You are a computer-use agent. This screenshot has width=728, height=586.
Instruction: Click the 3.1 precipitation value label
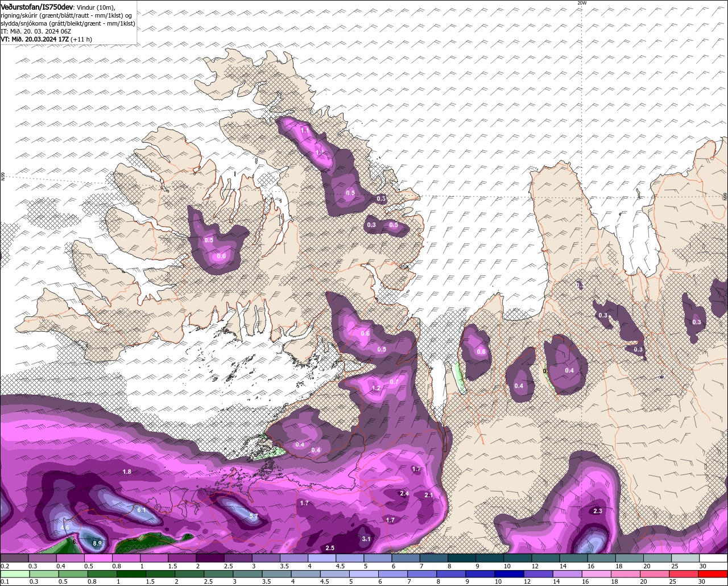(366, 539)
